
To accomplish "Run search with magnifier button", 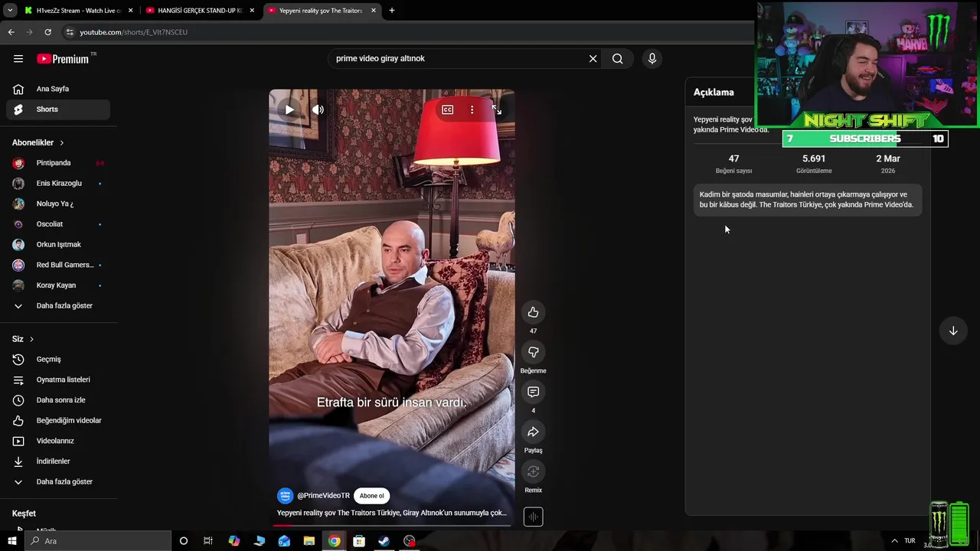I will [618, 59].
